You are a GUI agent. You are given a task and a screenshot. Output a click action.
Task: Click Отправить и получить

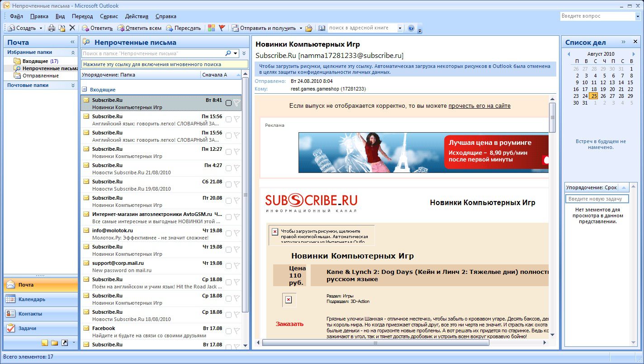coord(264,28)
